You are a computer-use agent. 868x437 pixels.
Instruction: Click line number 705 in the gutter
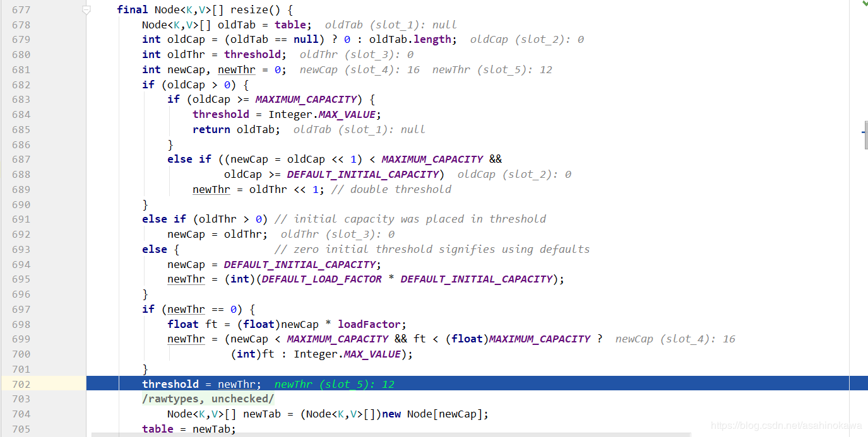coord(21,429)
